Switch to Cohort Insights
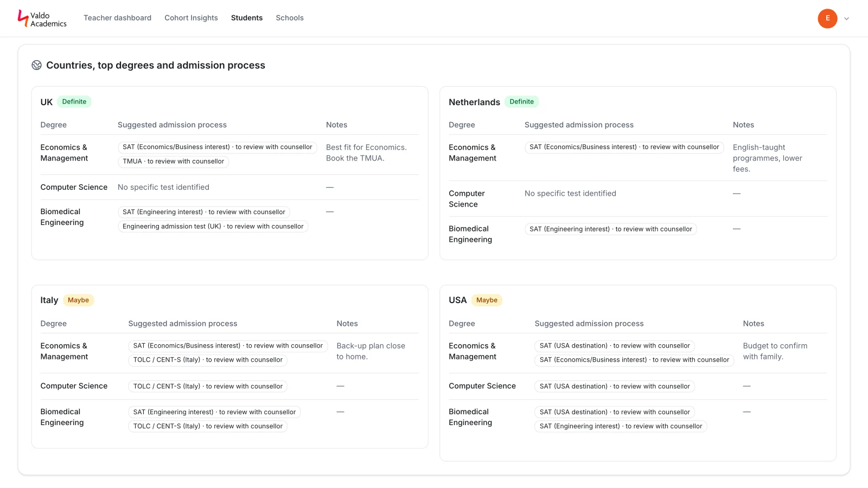The width and height of the screenshot is (868, 488). pos(191,18)
